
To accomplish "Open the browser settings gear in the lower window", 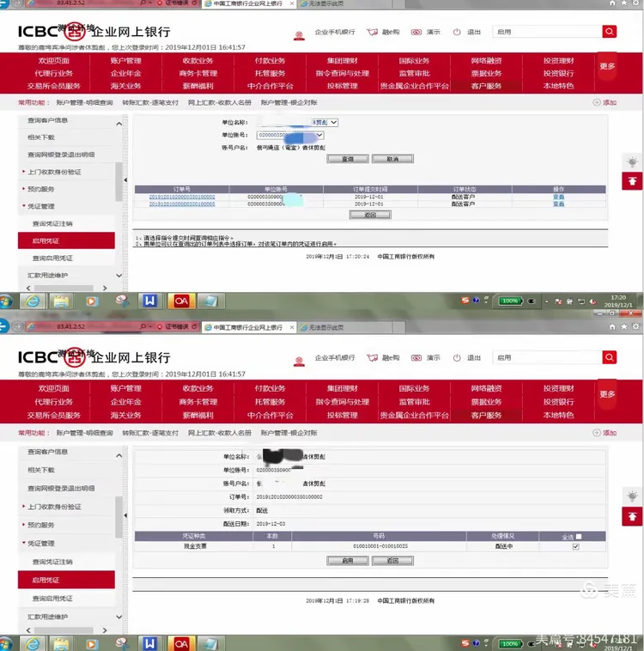I will (x=635, y=326).
